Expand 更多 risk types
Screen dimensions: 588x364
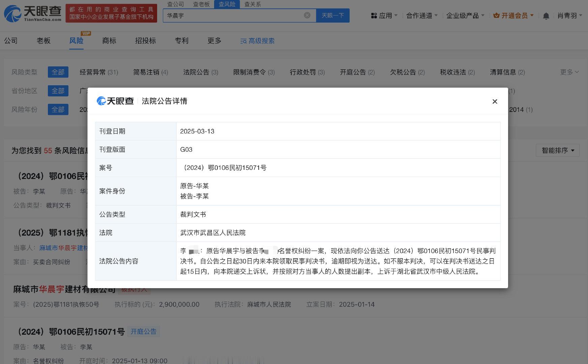(x=569, y=72)
